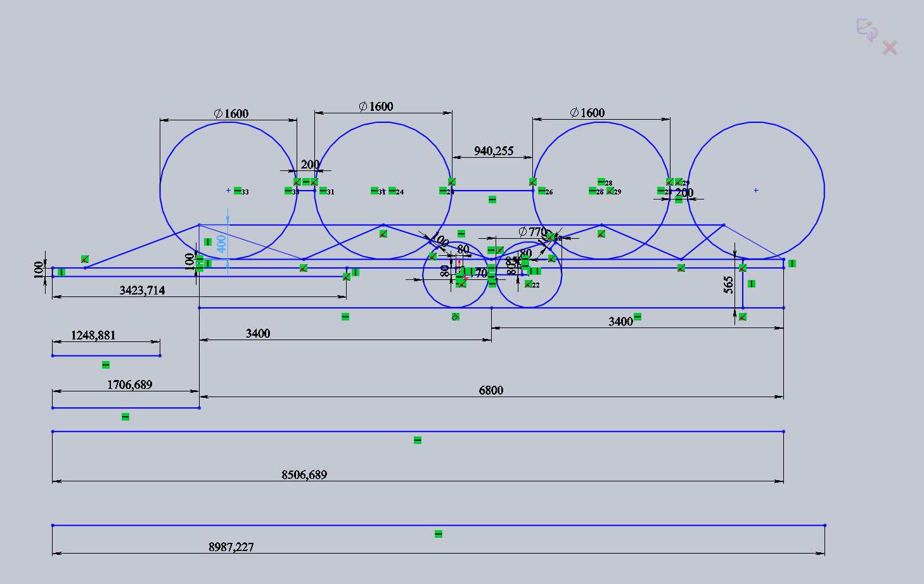924x584 pixels.
Task: Select the 3423,714 dimension
Action: coord(143,290)
